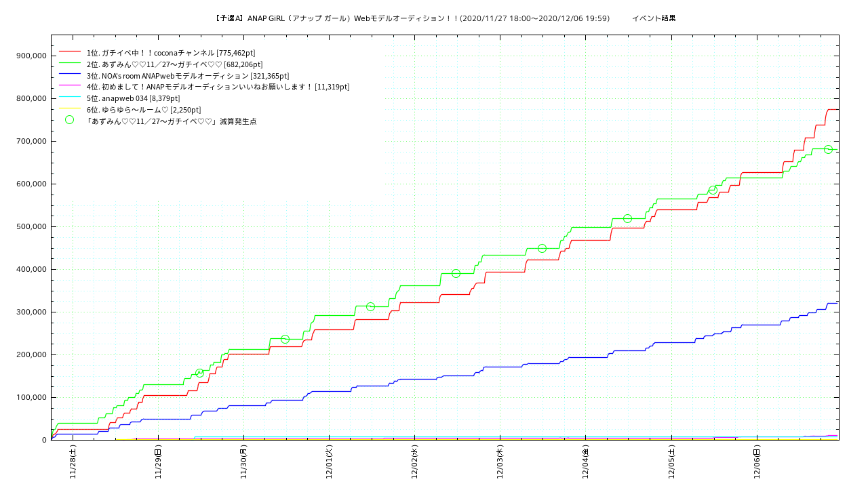Click y-axis label 500,000
The height and width of the screenshot is (488, 868).
point(31,227)
